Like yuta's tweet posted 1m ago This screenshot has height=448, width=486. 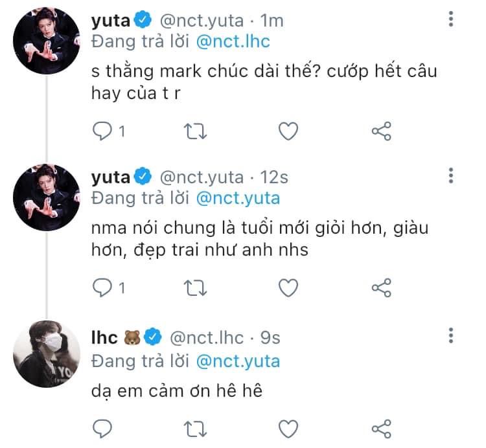click(x=288, y=131)
